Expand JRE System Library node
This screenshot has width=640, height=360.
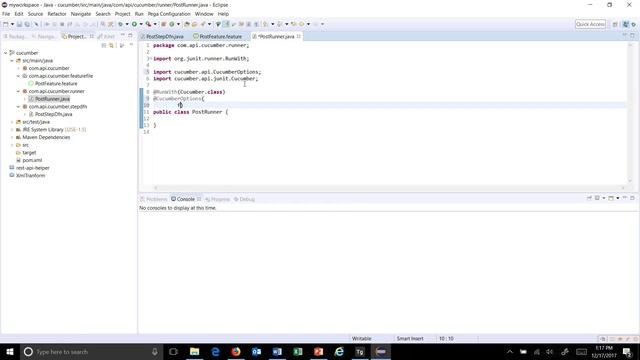[12, 130]
